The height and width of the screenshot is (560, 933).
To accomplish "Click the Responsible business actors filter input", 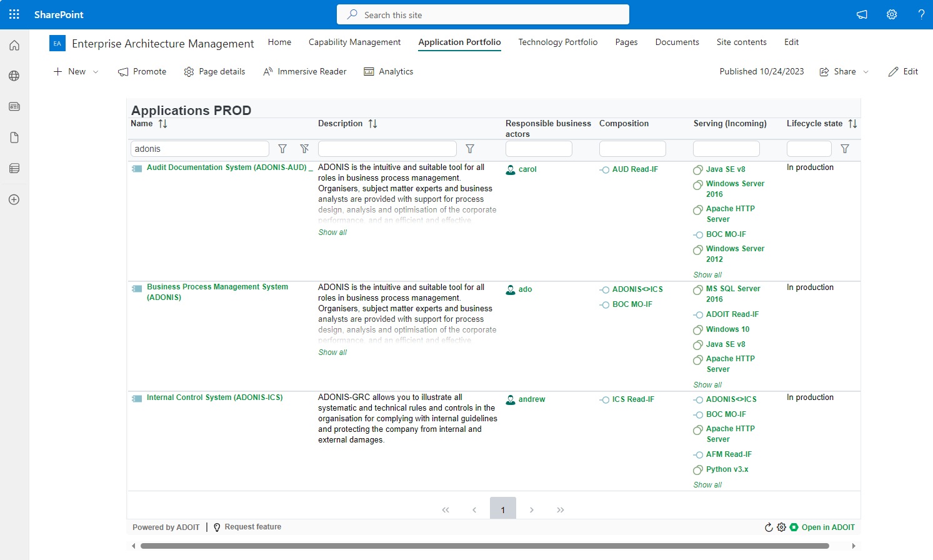I will pyautogui.click(x=539, y=149).
